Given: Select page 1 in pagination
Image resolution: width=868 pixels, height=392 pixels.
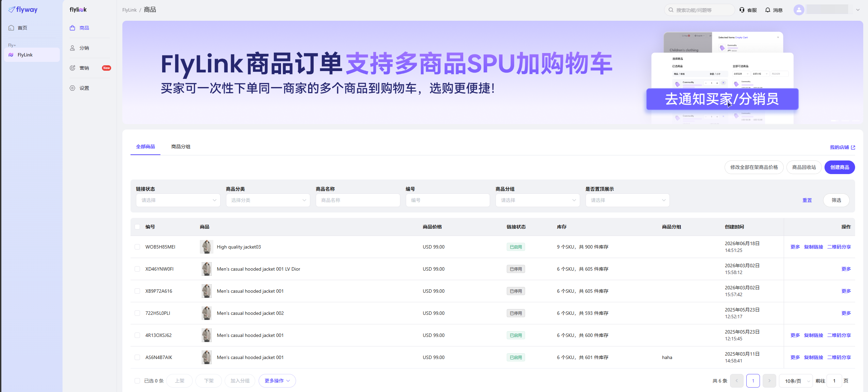Looking at the screenshot, I should point(753,381).
